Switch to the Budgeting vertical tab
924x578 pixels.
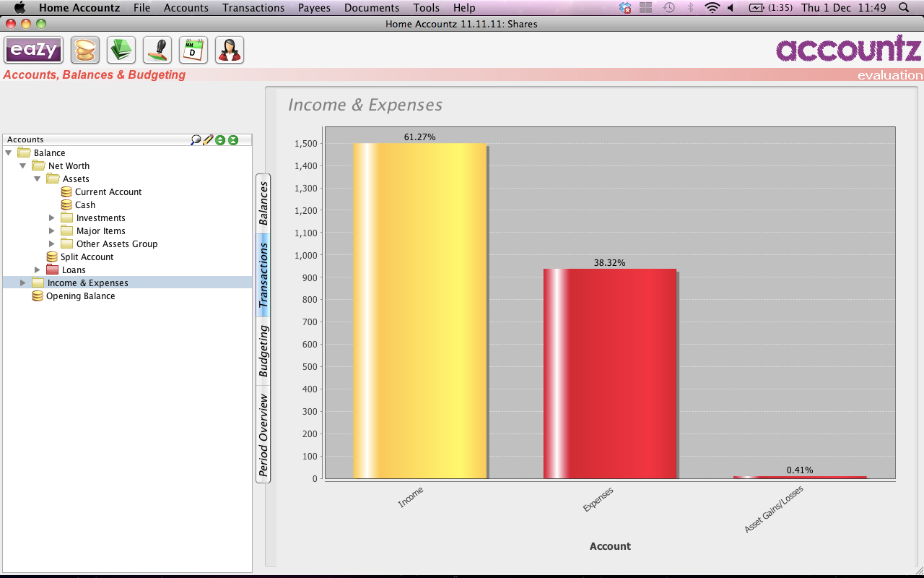pyautogui.click(x=263, y=351)
